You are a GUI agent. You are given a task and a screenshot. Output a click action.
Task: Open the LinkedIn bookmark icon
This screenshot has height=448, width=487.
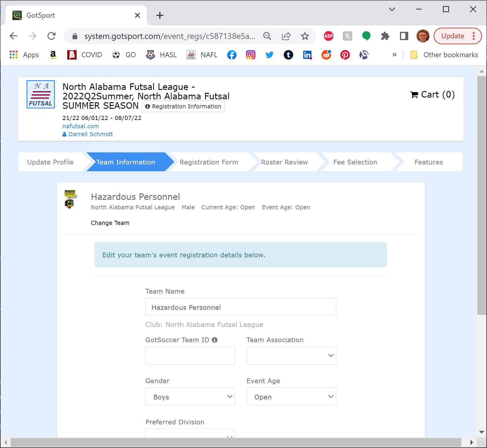click(x=307, y=55)
